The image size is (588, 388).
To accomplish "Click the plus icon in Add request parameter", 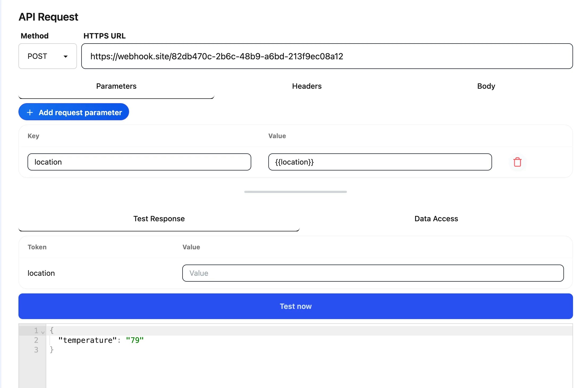I will pyautogui.click(x=30, y=112).
